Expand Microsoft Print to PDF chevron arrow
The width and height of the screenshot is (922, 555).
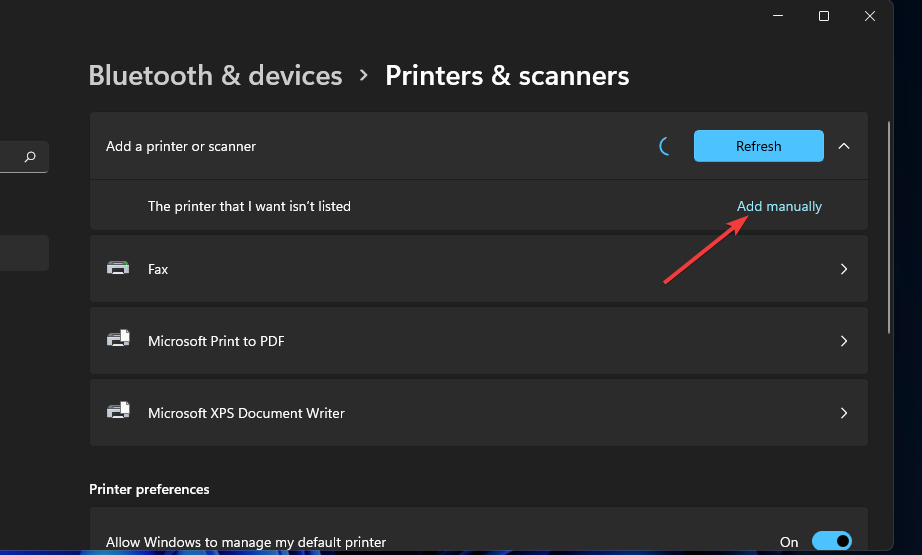point(844,341)
